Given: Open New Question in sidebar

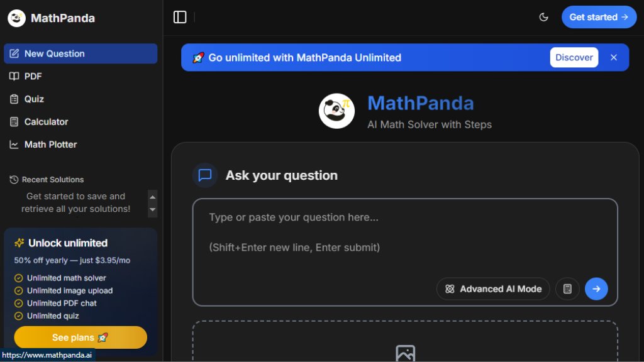Looking at the screenshot, I should (x=80, y=54).
